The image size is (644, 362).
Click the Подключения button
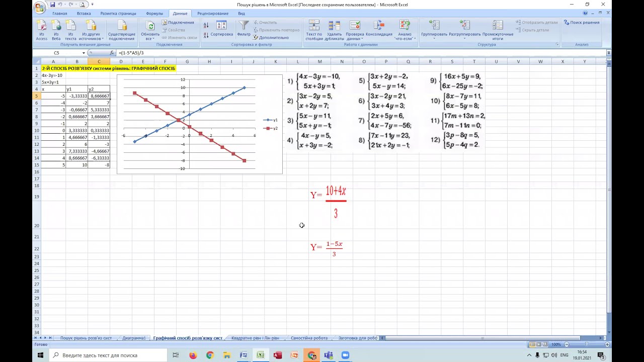click(x=178, y=23)
